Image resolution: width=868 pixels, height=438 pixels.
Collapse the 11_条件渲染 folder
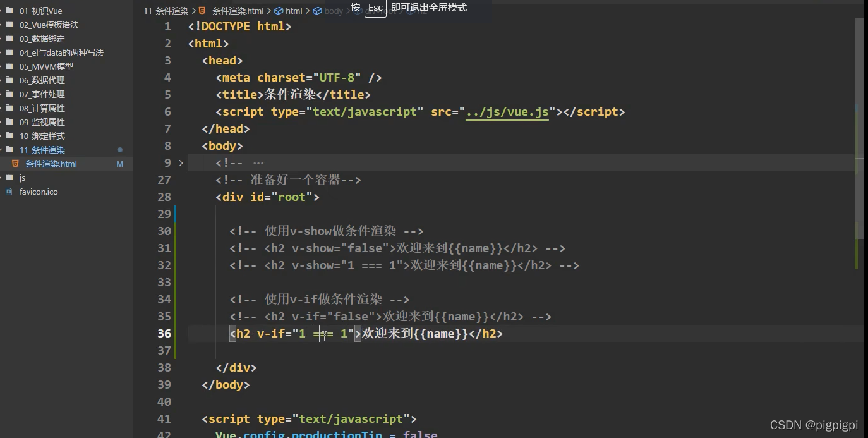coord(42,150)
